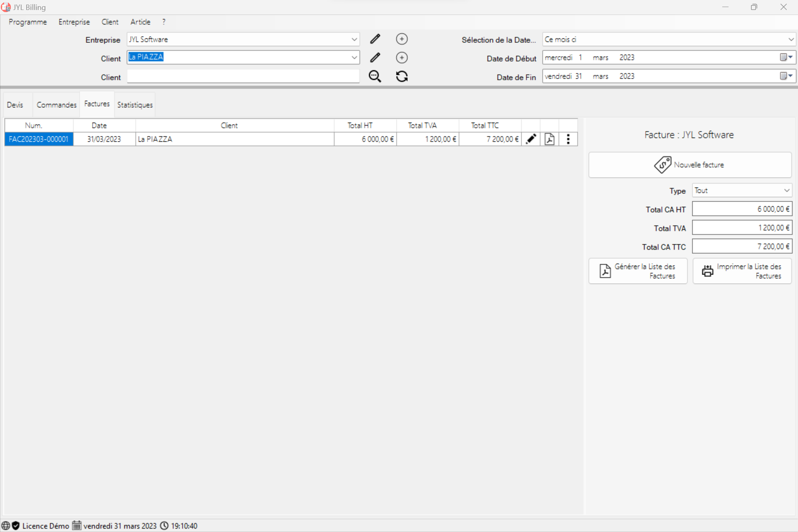Click the plus icon to add a new Entreprise

point(401,39)
